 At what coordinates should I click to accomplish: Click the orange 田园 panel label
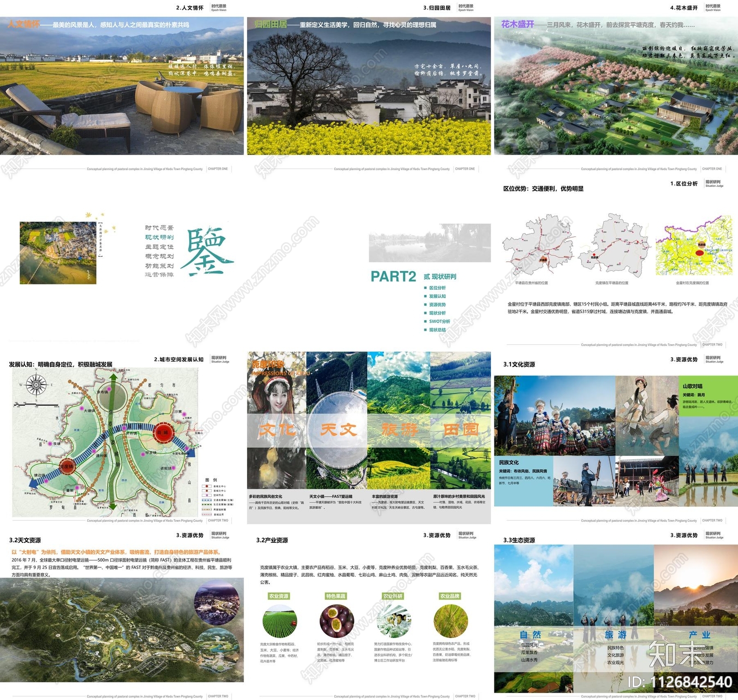point(461,430)
